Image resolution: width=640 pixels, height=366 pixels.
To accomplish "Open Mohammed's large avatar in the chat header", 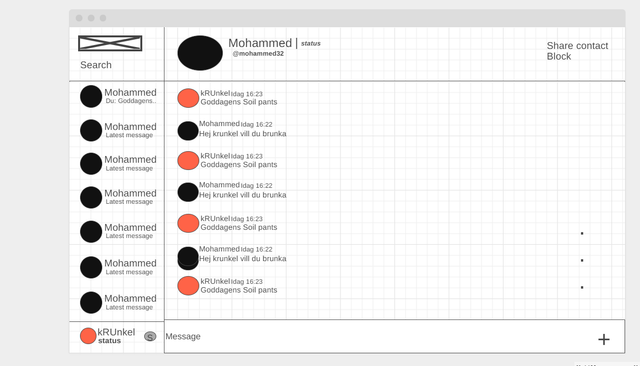I will click(x=200, y=53).
